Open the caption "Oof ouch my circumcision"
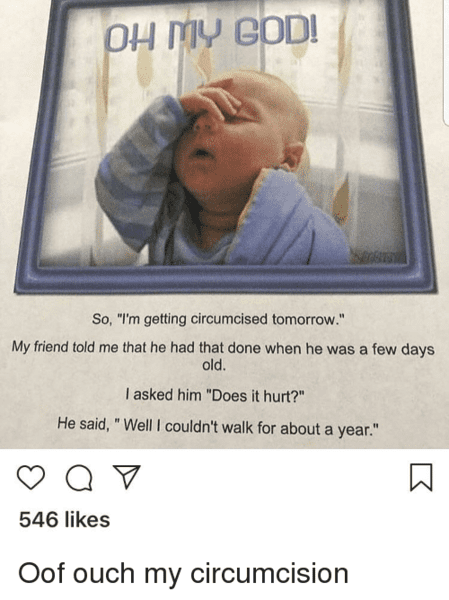 (183, 573)
